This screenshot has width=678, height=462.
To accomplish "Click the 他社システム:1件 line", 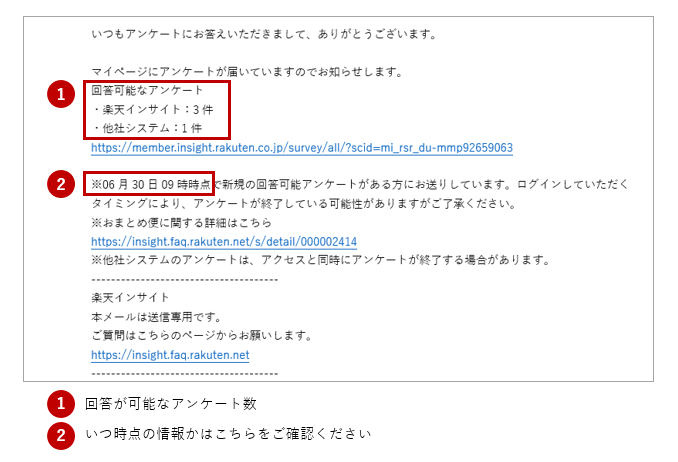I will [147, 128].
